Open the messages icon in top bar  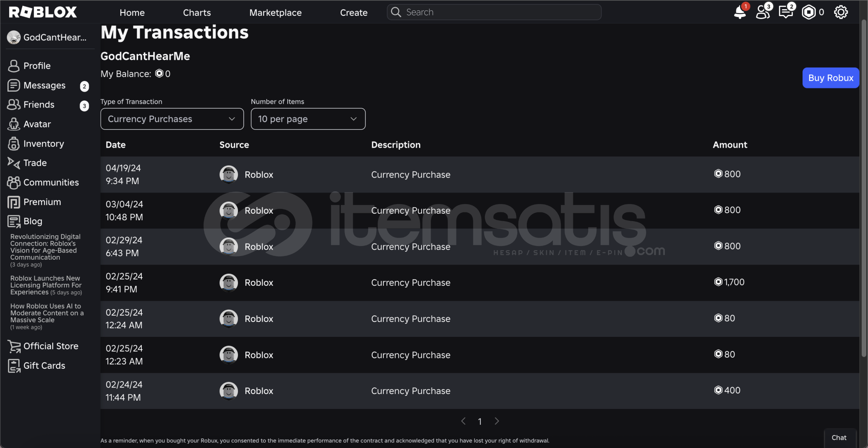(786, 12)
